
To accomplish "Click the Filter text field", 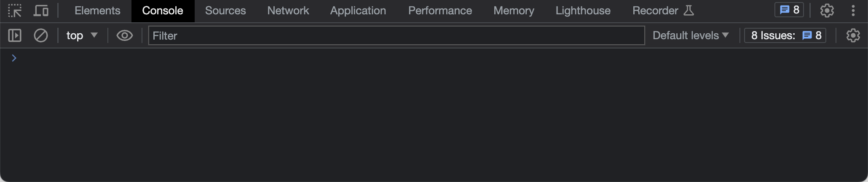I will coord(396,35).
